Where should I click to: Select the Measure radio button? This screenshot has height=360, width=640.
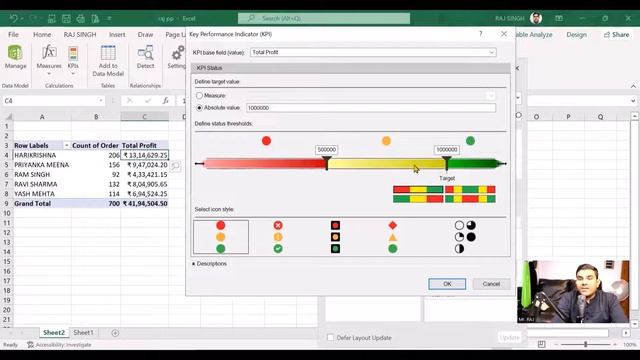(x=199, y=96)
